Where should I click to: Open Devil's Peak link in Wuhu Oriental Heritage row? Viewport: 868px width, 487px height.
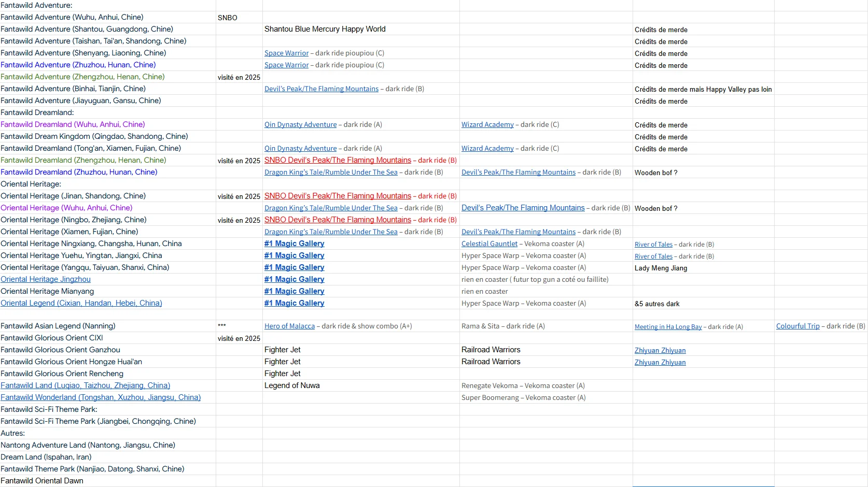[523, 208]
